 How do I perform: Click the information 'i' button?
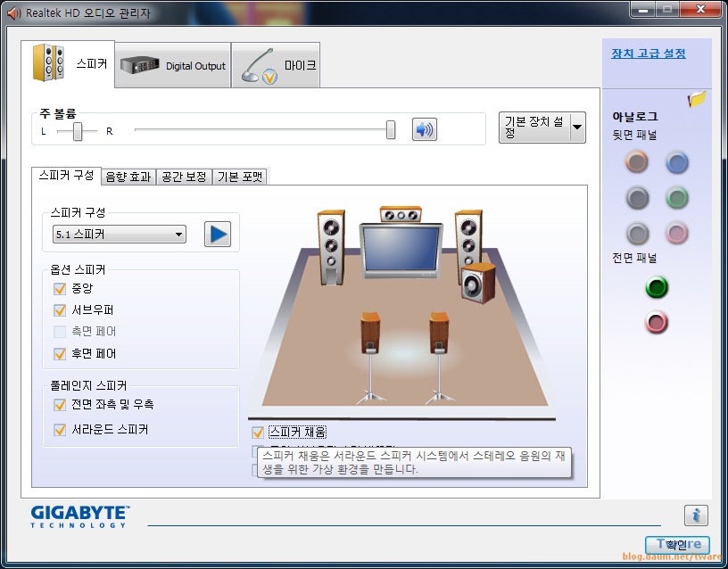[696, 515]
